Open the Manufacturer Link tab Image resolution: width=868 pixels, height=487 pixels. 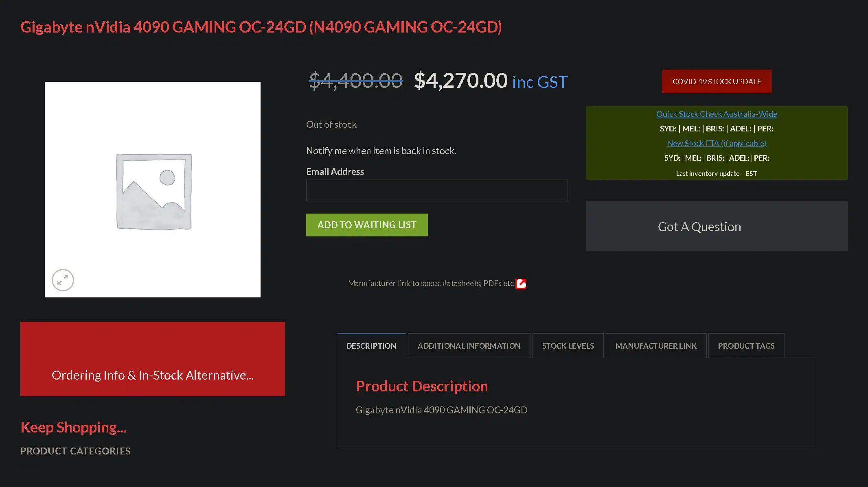click(656, 346)
